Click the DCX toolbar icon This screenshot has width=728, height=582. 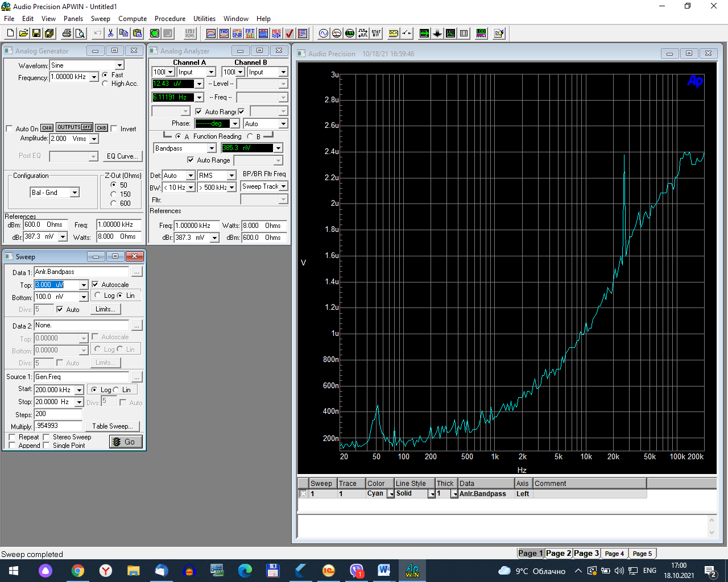click(x=394, y=34)
